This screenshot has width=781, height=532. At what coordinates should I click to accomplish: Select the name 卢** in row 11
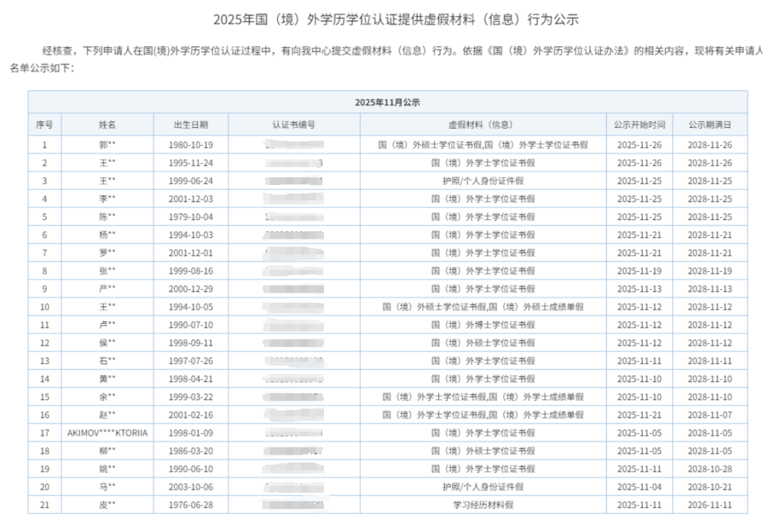106,325
